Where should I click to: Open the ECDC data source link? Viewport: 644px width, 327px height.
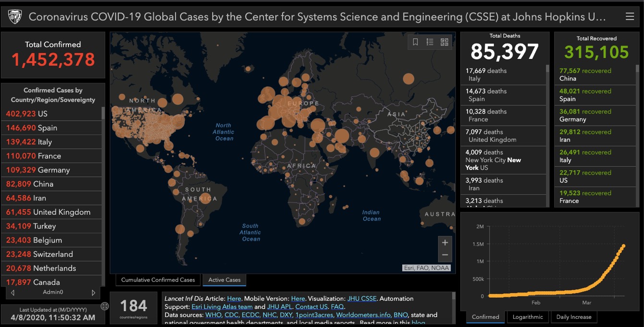(251, 315)
